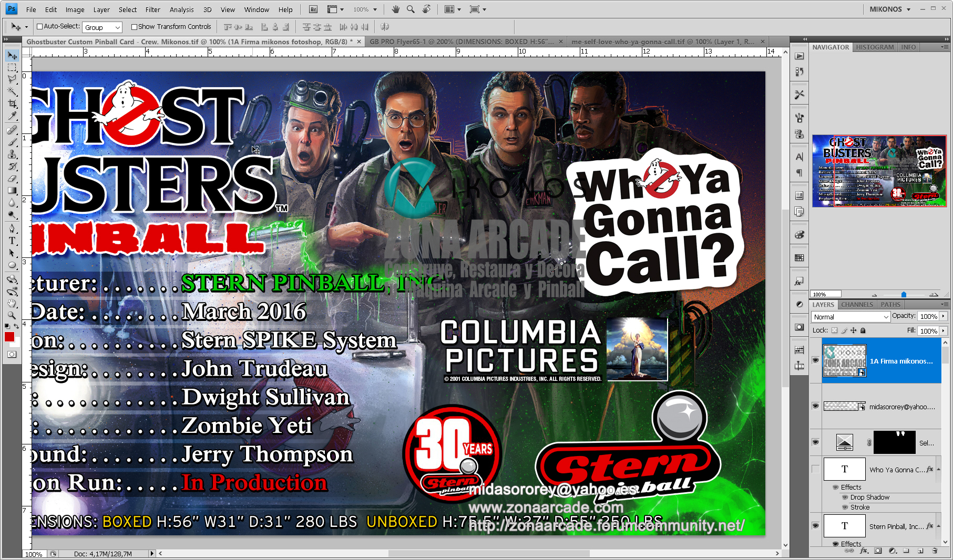Toggle Lock transparent pixels
Image resolution: width=953 pixels, height=560 pixels.
(834, 330)
